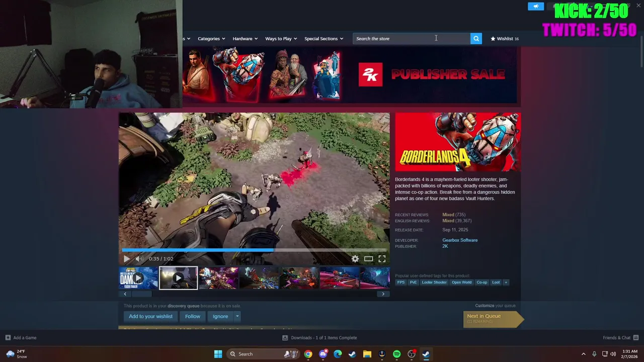Select the highlighted second video thumbnail
The height and width of the screenshot is (362, 644).
178,278
